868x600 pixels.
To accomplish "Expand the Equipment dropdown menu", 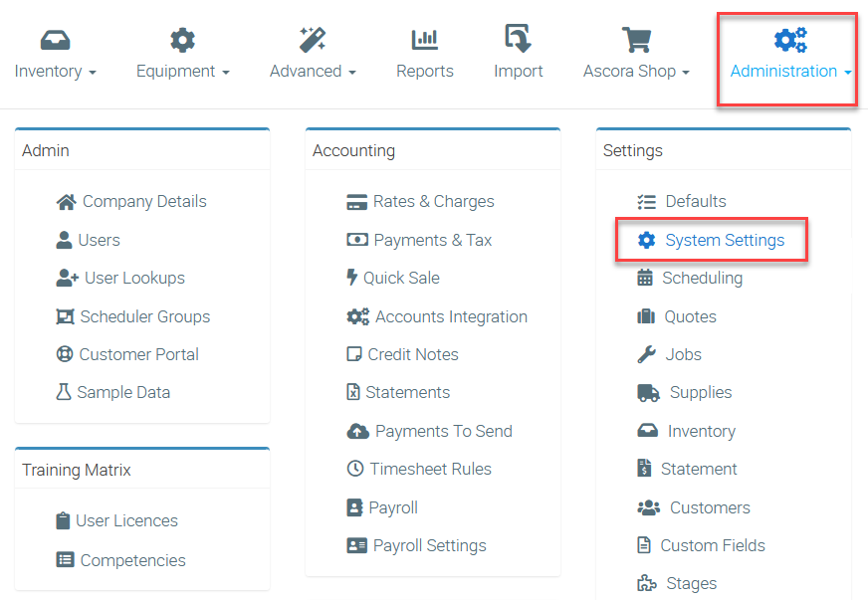I will [183, 72].
